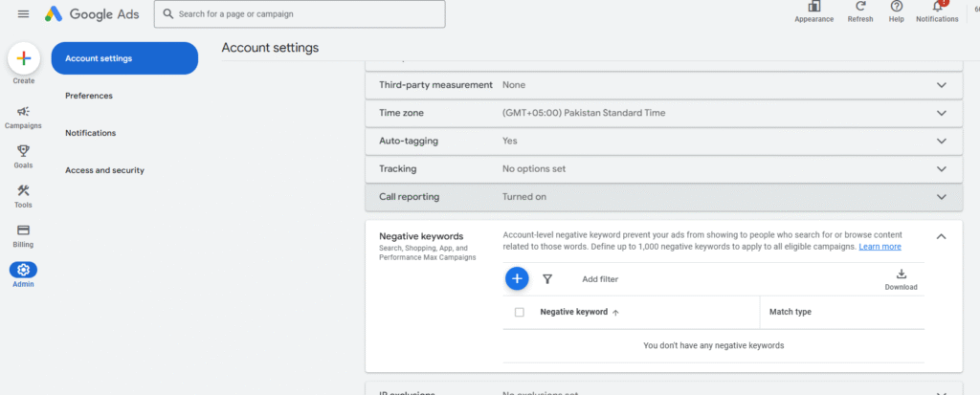Open the hamburger main menu
This screenshot has width=980, height=395.
(x=23, y=13)
